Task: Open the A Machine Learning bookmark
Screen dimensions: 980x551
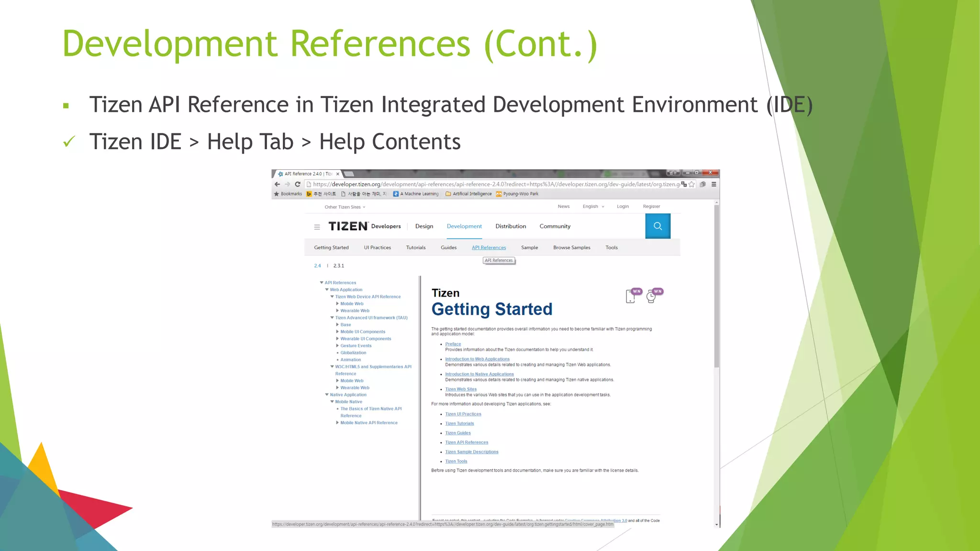Action: pyautogui.click(x=416, y=194)
